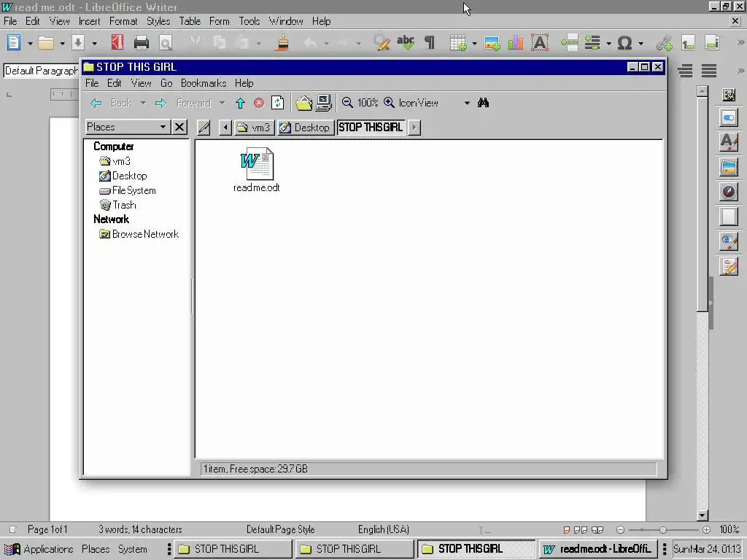The width and height of the screenshot is (747, 560).
Task: Open Writer sidebar Properties icon
Action: pos(729,118)
